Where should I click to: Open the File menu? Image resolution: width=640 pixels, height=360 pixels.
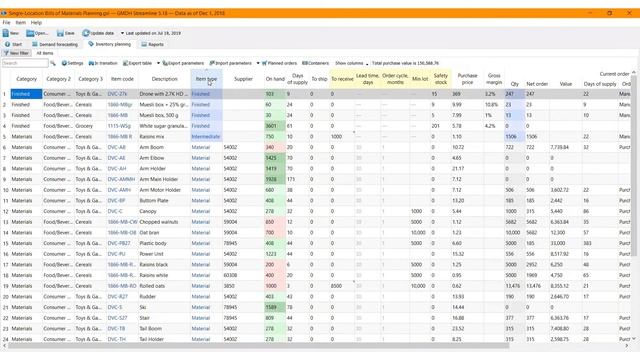point(6,22)
